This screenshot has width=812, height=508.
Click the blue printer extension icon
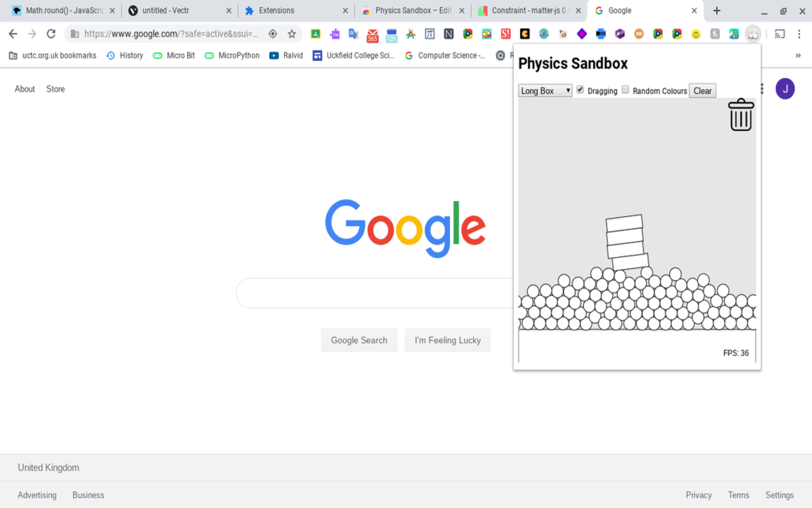click(x=601, y=34)
